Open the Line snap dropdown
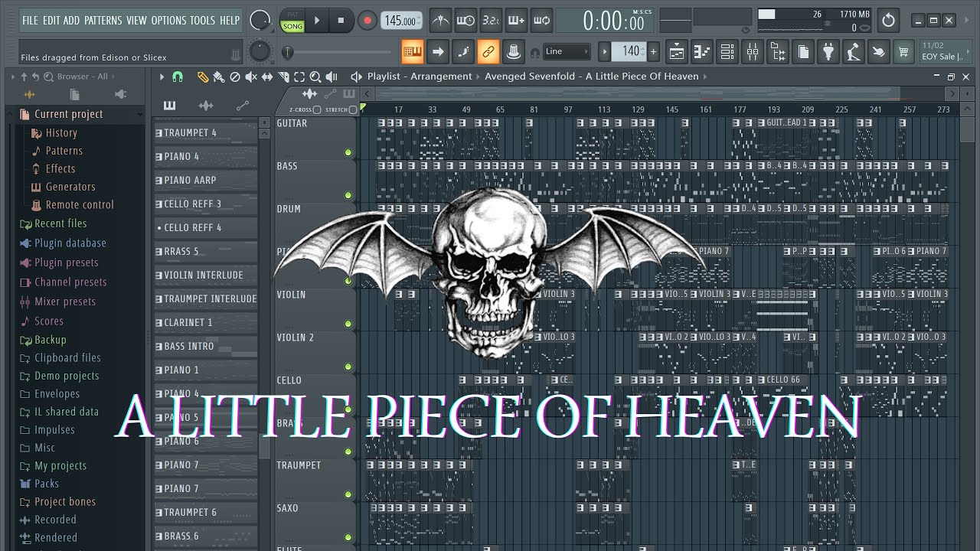The image size is (980, 551). tap(567, 51)
